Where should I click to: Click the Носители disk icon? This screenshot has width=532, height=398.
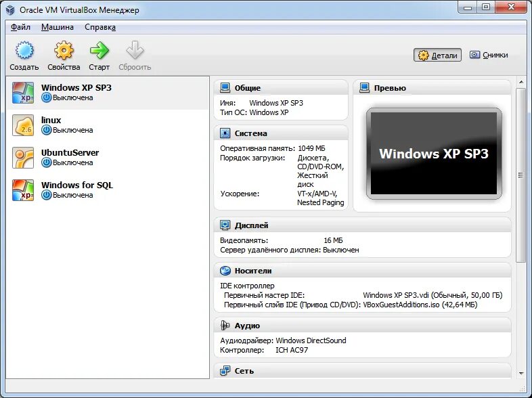[x=225, y=271]
